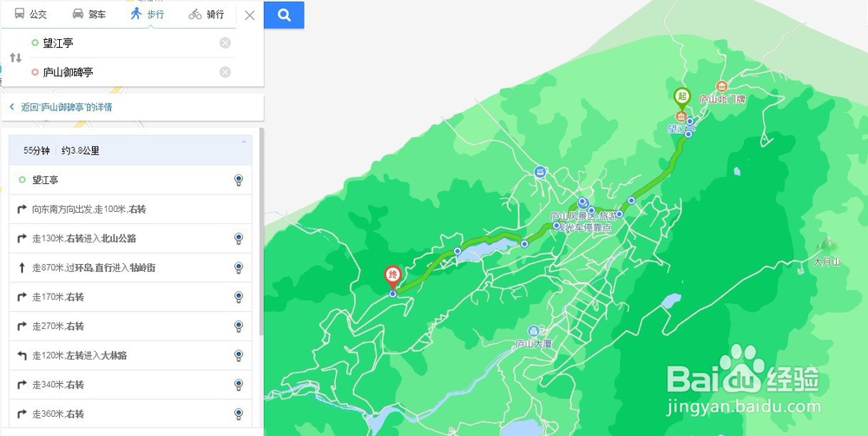Collapse the 55分钟 route summary with its arrow
868x436 pixels.
pyautogui.click(x=244, y=142)
